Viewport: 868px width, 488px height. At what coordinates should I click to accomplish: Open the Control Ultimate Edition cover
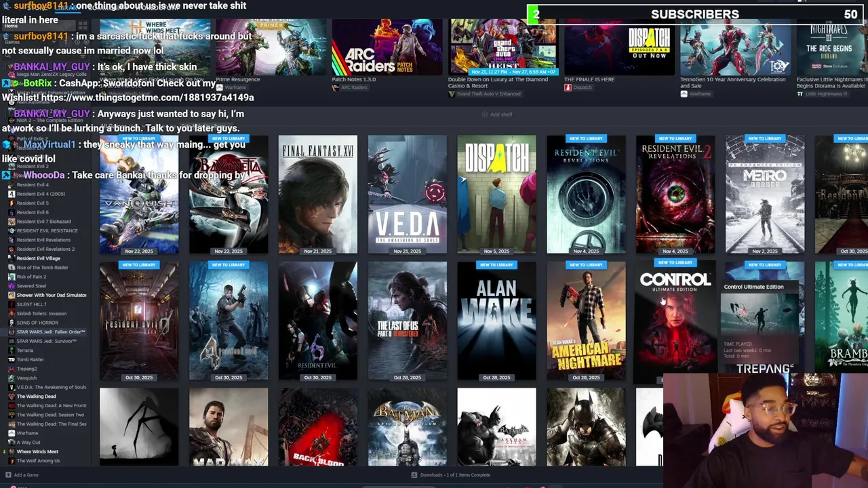click(x=675, y=321)
